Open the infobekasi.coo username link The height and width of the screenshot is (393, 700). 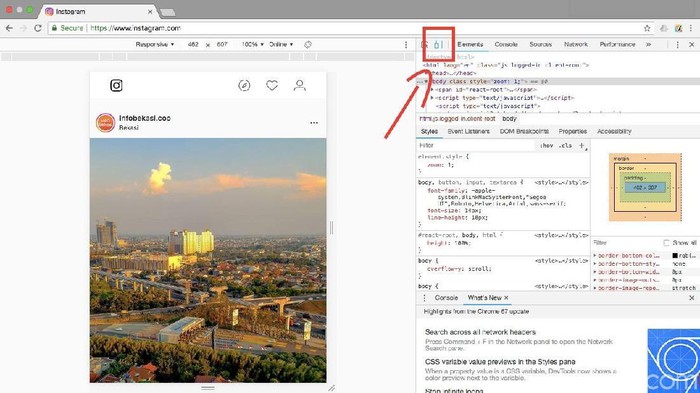(145, 118)
